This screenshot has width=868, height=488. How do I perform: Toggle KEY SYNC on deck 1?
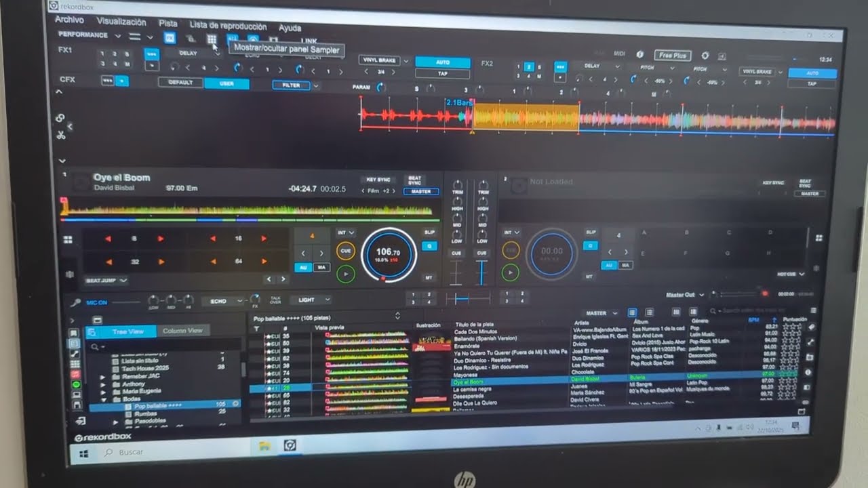click(x=378, y=180)
